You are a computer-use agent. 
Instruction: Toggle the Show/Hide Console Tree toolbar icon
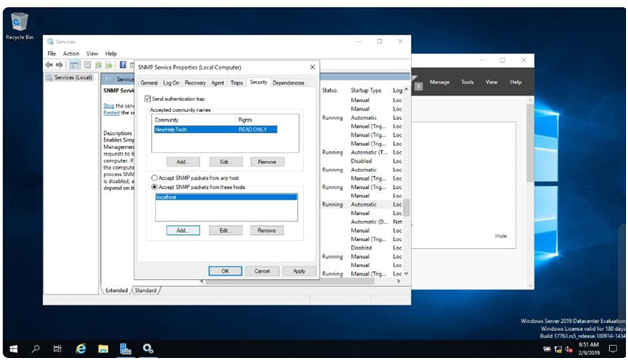[74, 65]
